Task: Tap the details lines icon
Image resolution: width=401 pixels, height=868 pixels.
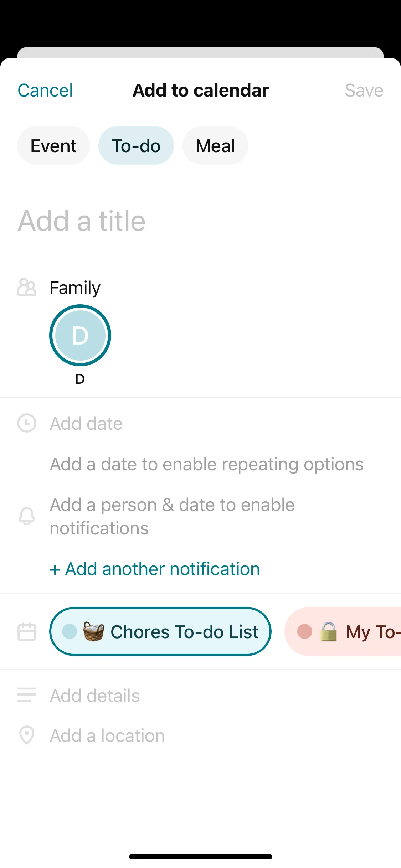Action: [27, 695]
